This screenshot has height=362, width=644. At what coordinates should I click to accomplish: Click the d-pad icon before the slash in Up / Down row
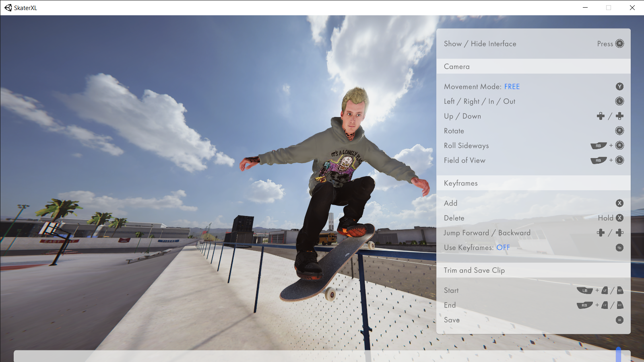(601, 116)
